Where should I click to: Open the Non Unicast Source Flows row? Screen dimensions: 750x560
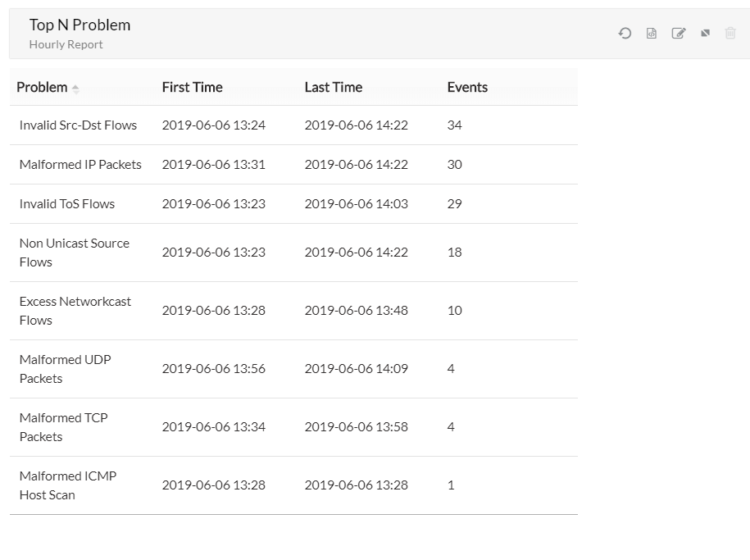point(74,253)
